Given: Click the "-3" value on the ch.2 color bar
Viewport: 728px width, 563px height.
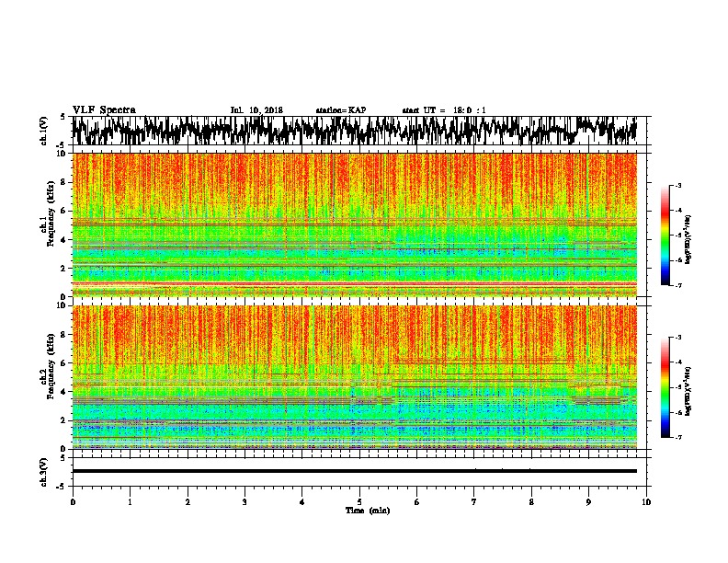Looking at the screenshot, I should point(677,338).
